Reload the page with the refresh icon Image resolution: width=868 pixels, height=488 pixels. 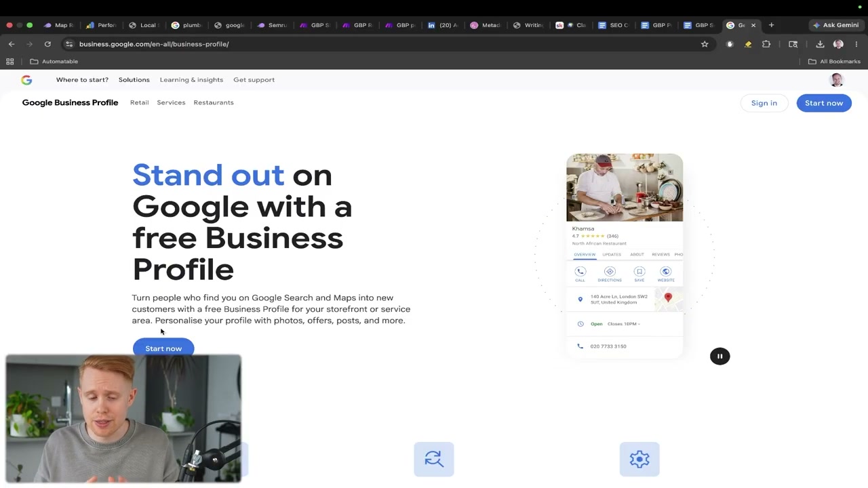47,44
